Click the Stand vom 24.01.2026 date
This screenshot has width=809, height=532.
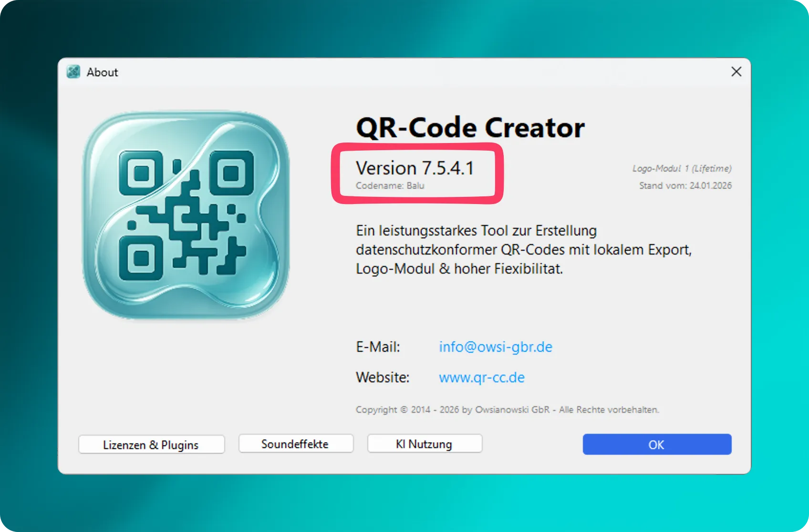pyautogui.click(x=685, y=185)
